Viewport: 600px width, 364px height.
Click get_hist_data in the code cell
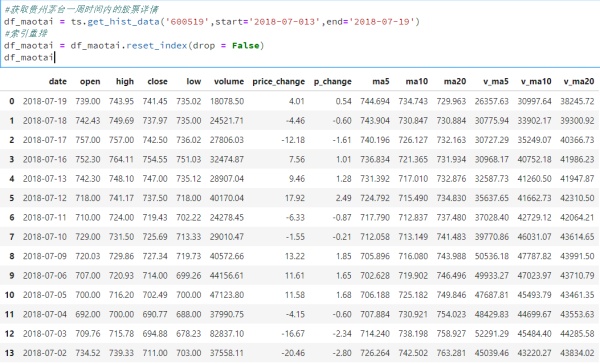click(x=123, y=21)
